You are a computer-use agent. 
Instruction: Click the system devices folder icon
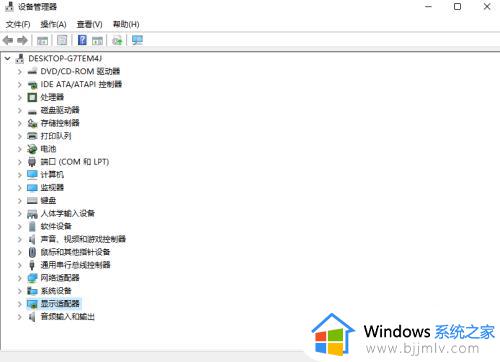[x=32, y=291]
